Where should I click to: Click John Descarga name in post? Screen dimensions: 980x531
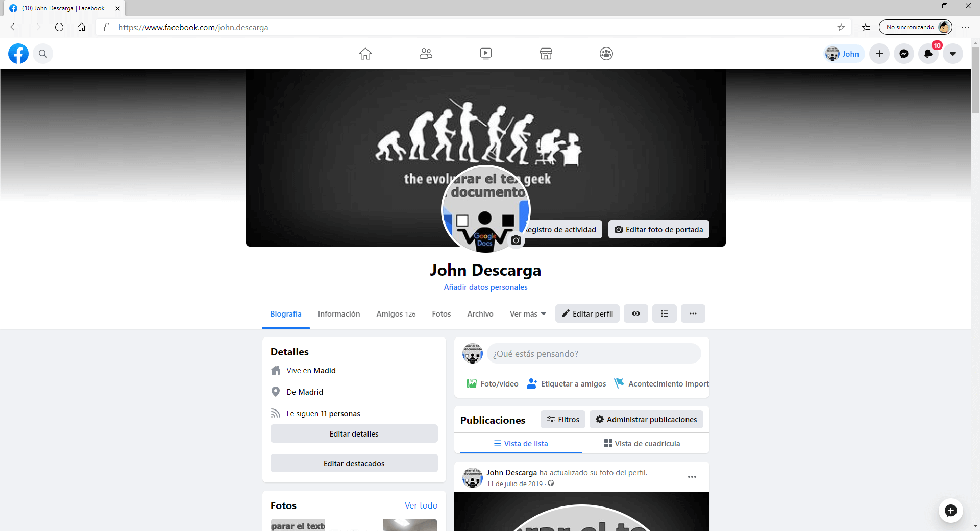511,473
